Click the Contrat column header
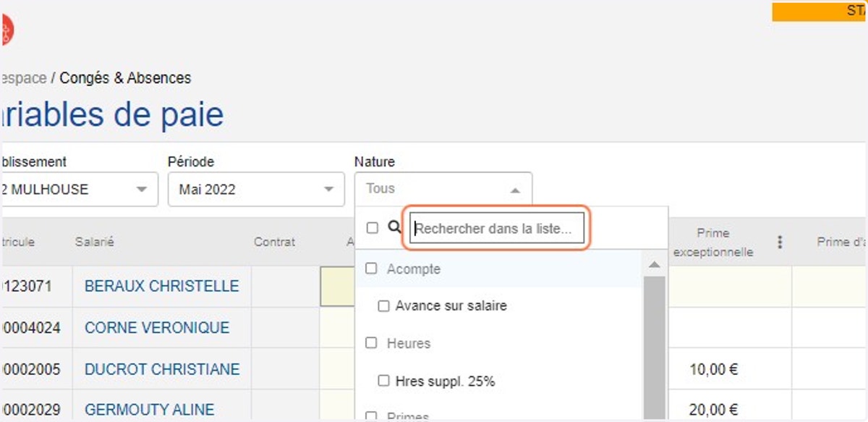868x422 pixels. coord(274,242)
